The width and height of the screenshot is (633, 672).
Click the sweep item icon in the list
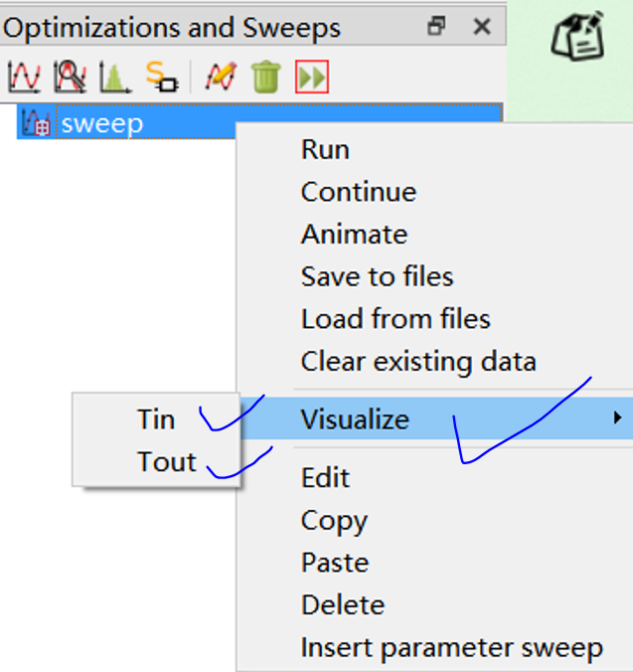pyautogui.click(x=36, y=123)
